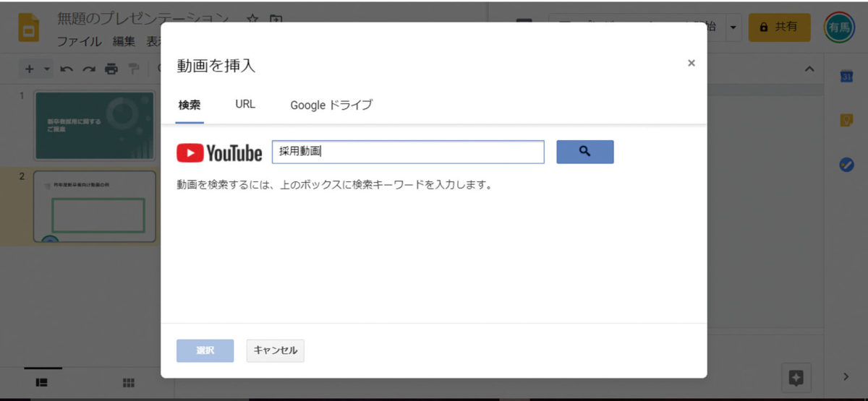Expand the new slide dropdown arrow
This screenshot has height=401, width=868.
point(47,69)
